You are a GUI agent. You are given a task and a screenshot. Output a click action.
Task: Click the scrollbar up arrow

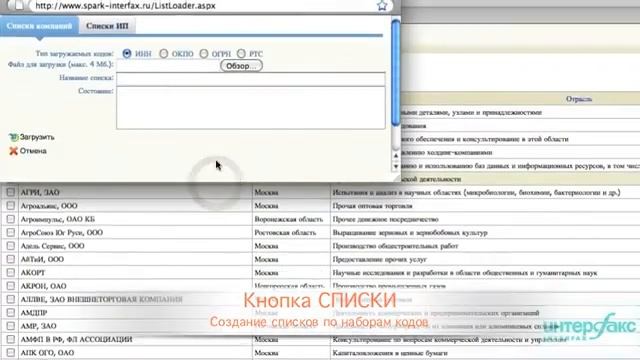tap(396, 156)
